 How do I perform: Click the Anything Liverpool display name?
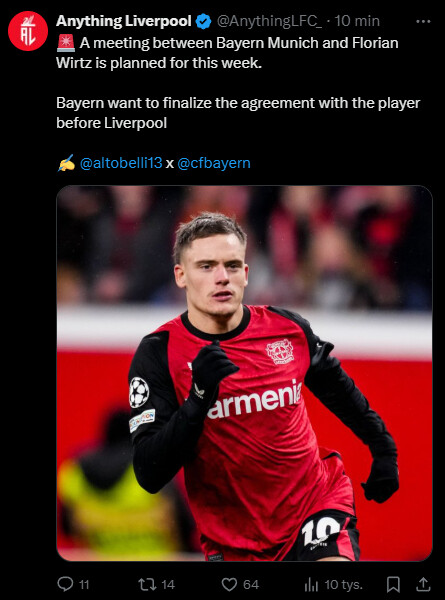tap(124, 21)
